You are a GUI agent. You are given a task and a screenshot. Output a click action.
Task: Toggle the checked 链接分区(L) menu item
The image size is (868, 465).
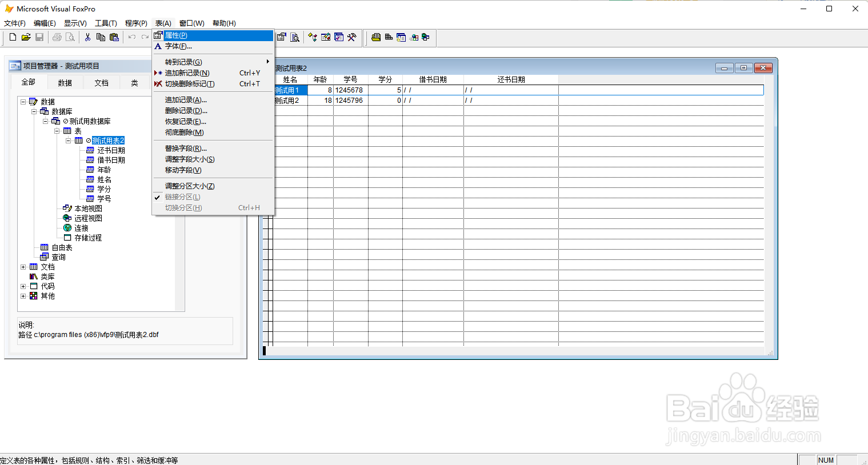point(213,197)
